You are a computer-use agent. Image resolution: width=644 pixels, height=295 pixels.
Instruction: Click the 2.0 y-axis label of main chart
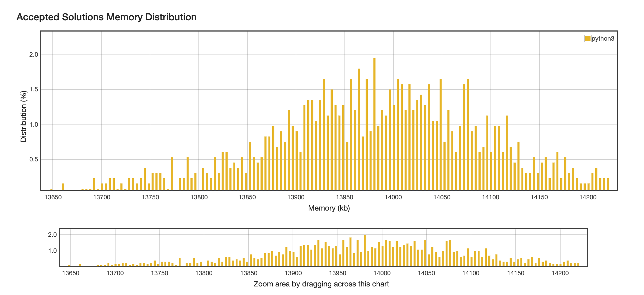click(x=34, y=55)
